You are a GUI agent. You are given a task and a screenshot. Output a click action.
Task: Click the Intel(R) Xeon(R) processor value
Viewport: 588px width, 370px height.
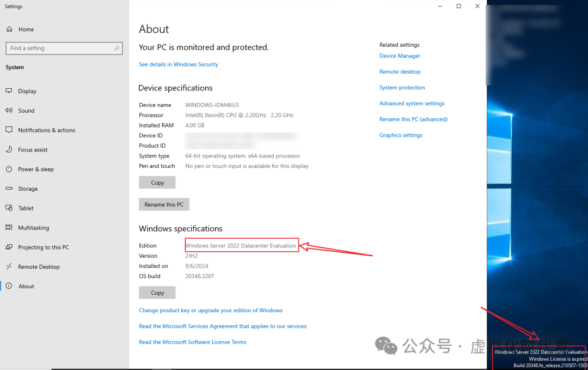coord(239,115)
